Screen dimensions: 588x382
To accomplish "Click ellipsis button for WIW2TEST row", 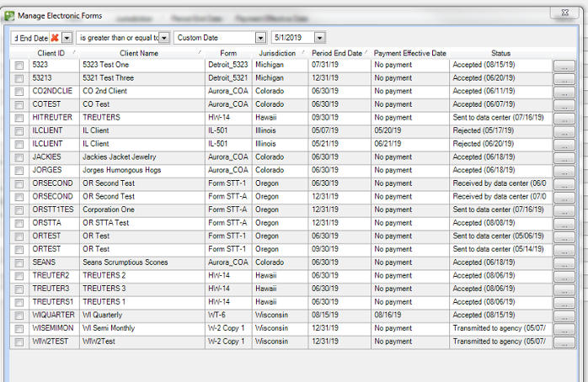I will 564,343.
